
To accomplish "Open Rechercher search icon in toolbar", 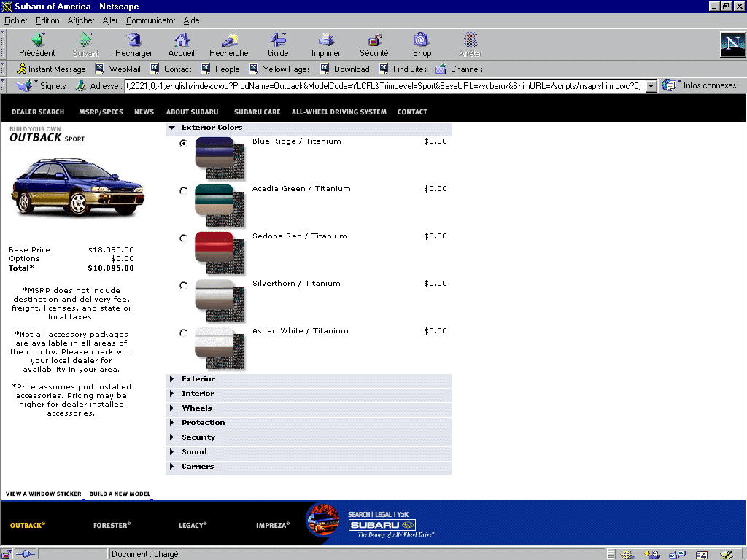I will [x=230, y=39].
